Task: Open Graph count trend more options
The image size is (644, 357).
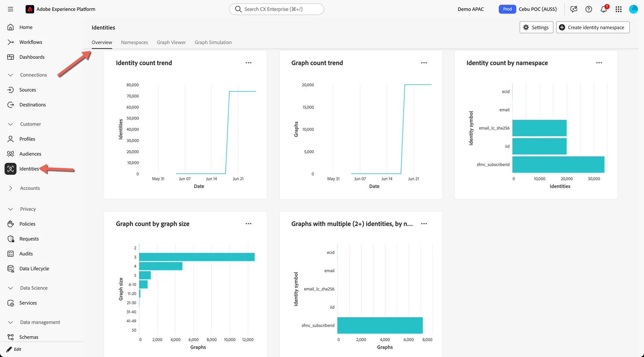Action: (424, 63)
